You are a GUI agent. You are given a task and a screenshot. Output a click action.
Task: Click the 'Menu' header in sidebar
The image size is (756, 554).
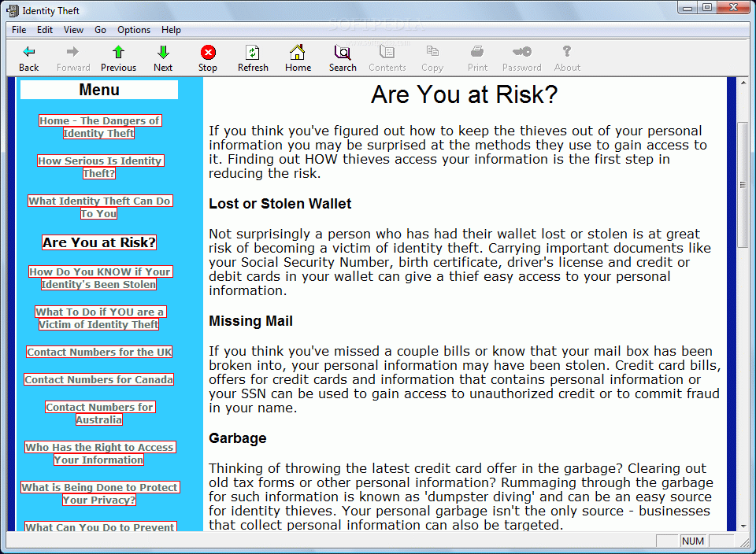pyautogui.click(x=99, y=90)
